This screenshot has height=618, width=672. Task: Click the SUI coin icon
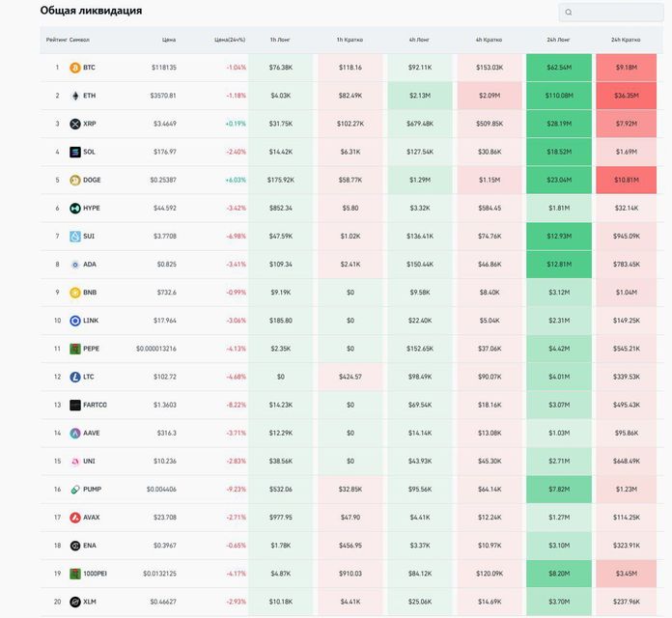(x=75, y=237)
